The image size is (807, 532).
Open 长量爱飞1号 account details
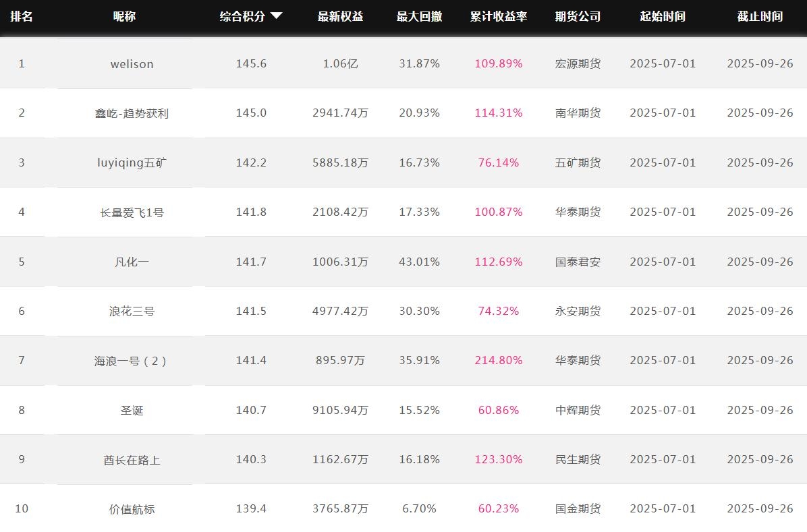coord(132,212)
